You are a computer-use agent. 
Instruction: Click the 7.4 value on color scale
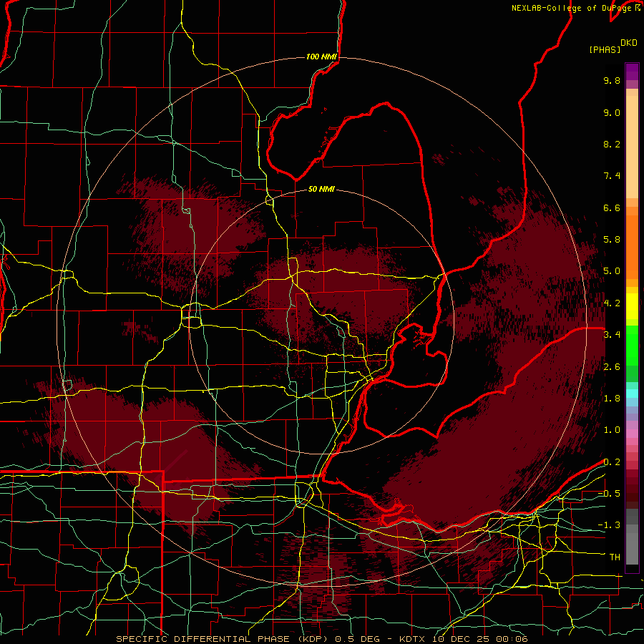coord(612,176)
